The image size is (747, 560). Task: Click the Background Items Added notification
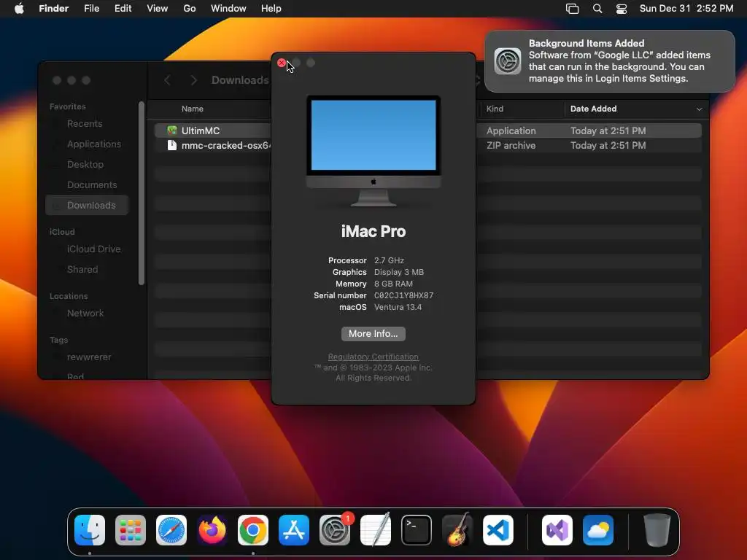coord(610,61)
